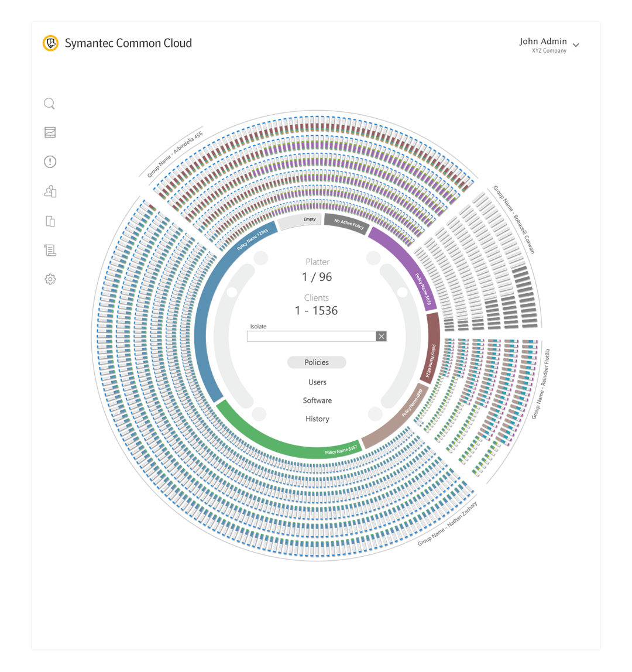Expand the John Admin account dropdown

(x=576, y=45)
